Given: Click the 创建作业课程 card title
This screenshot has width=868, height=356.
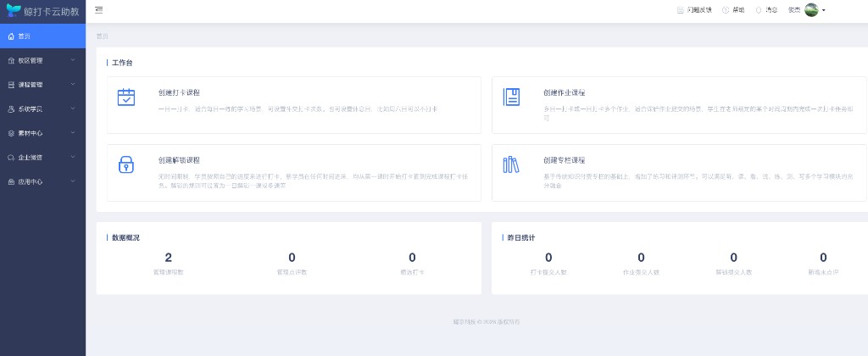Looking at the screenshot, I should coord(564,92).
